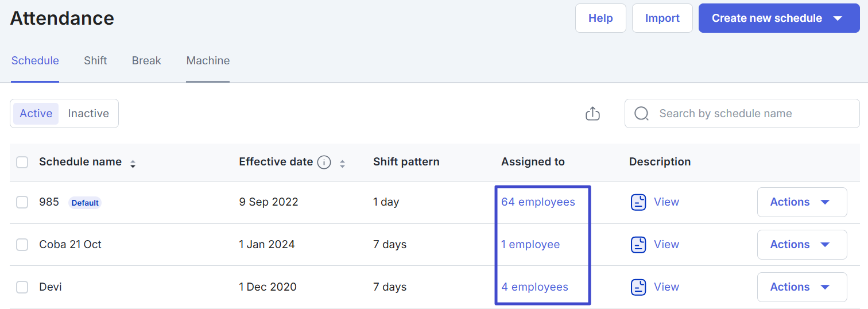Click the export/share icon beside search
This screenshot has height=309, width=868.
click(x=592, y=114)
